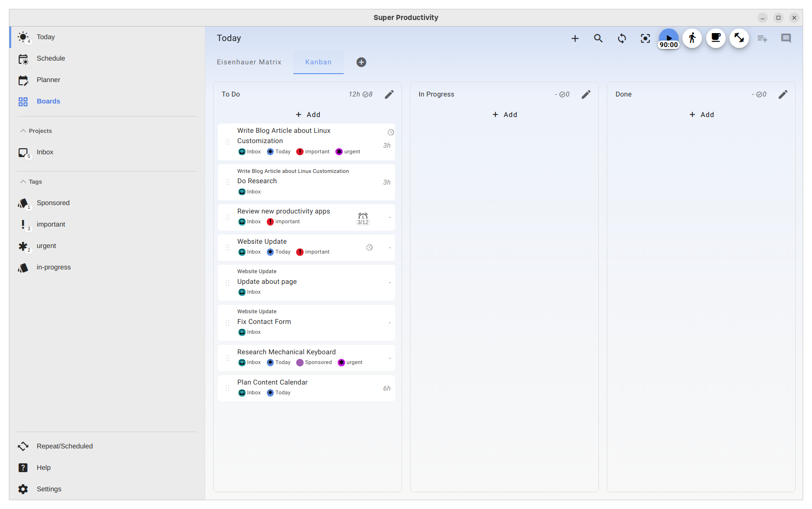The height and width of the screenshot is (509, 812).
Task: Click the important tag on Website Update task
Action: pyautogui.click(x=313, y=252)
